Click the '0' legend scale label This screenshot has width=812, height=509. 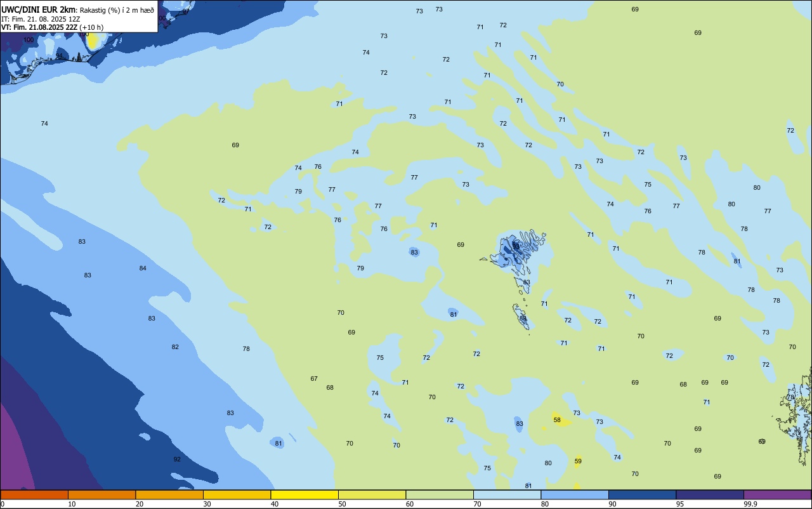[3, 504]
